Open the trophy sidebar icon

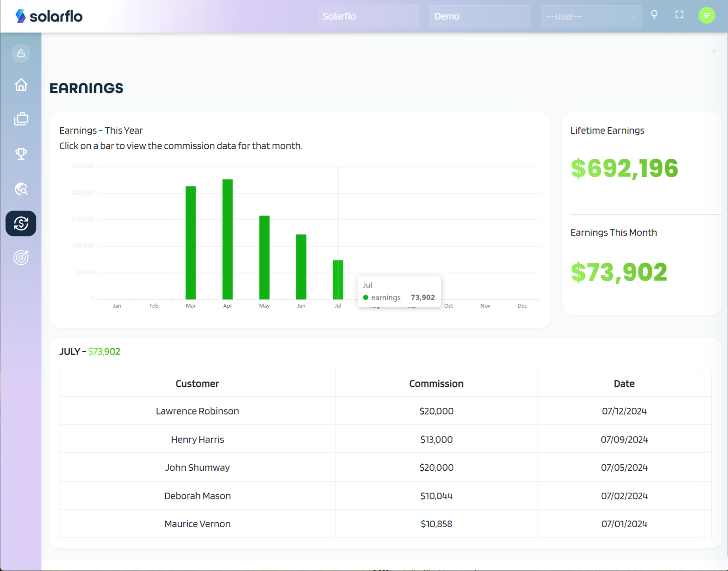(21, 154)
